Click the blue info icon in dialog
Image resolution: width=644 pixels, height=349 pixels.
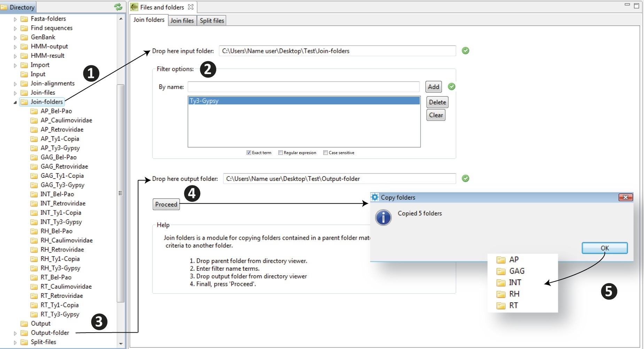(383, 217)
